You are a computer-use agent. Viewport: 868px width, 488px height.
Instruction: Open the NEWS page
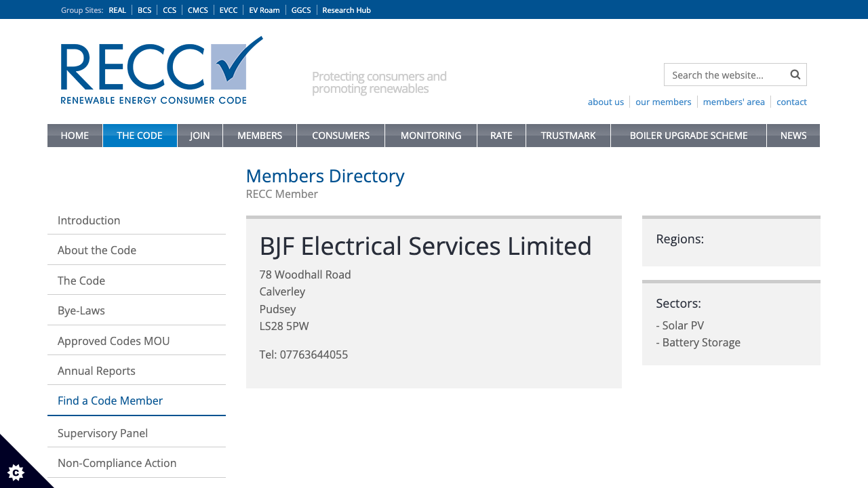pos(793,136)
